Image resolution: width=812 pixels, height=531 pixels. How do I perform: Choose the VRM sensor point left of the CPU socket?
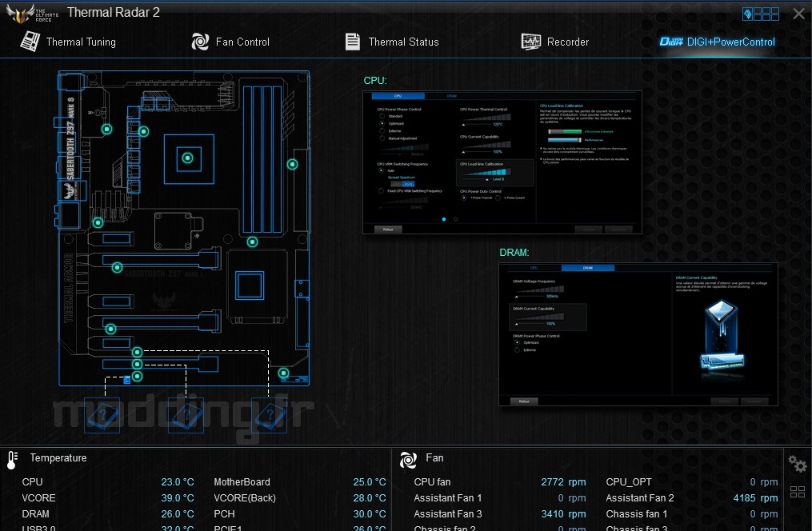coord(144,131)
